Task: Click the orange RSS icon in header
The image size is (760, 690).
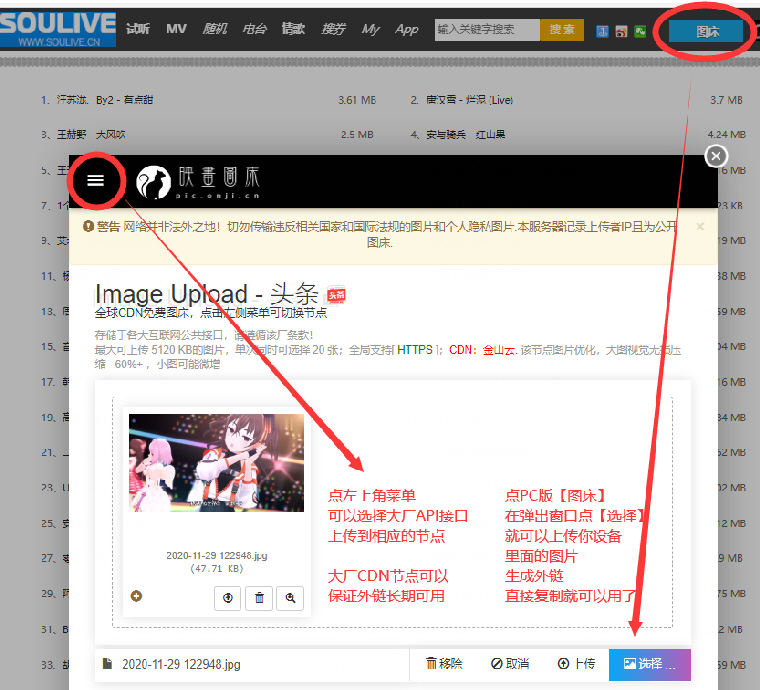Action: coord(621,31)
